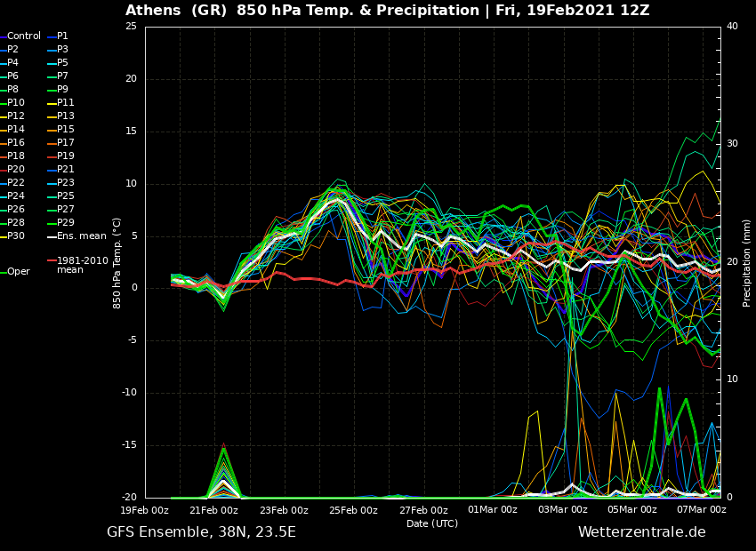The image size is (756, 551).
Task: Click the 01Mar 00z date tick label
Action: click(493, 510)
